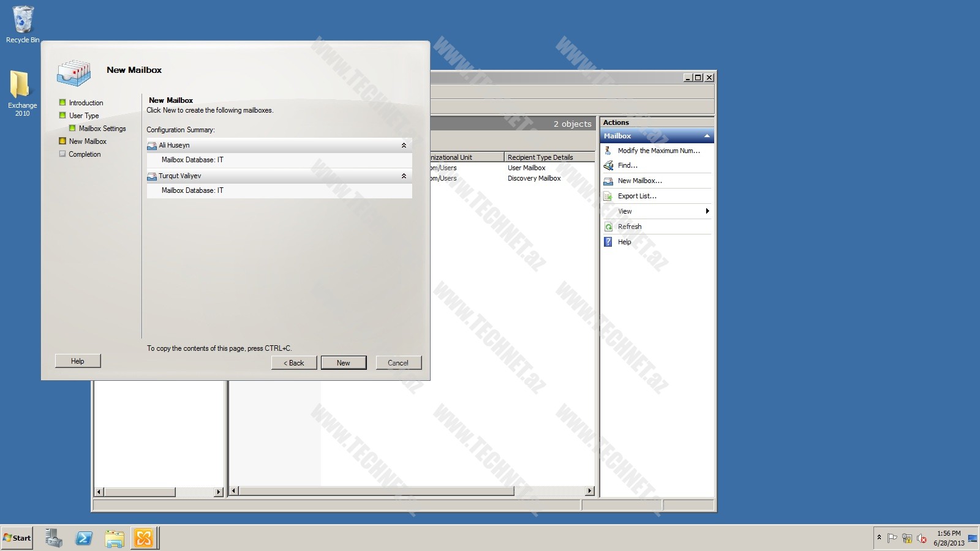The width and height of the screenshot is (980, 551).
Task: Open Windows Explorer from the taskbar
Action: pos(114,538)
